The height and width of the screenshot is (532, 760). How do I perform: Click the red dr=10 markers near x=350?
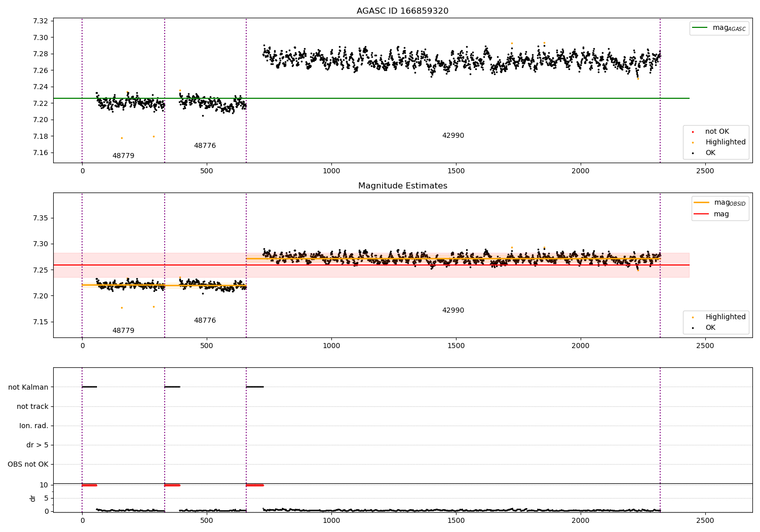click(x=172, y=485)
